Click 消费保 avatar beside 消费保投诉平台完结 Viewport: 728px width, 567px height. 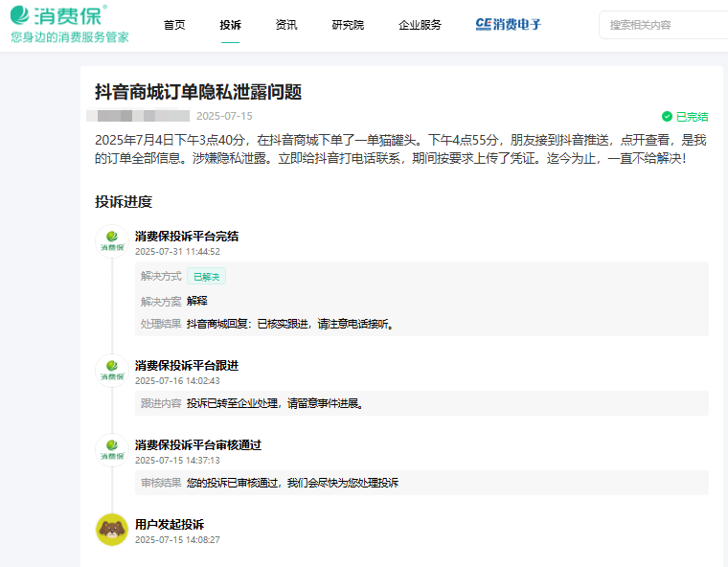pyautogui.click(x=112, y=241)
